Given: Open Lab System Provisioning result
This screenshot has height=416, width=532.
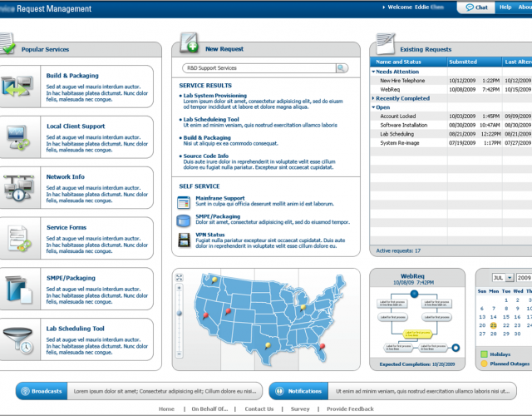Looking at the screenshot, I should (215, 96).
